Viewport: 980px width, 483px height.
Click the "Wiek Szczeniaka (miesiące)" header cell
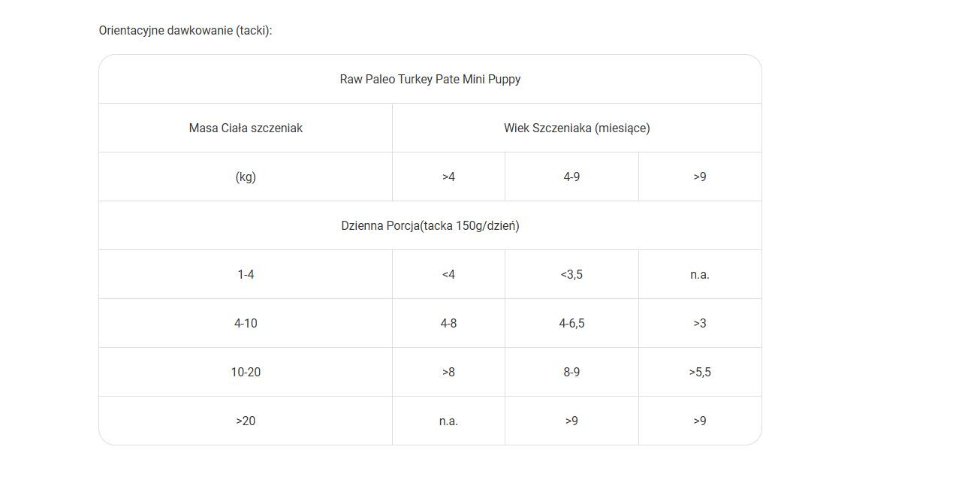tap(577, 128)
